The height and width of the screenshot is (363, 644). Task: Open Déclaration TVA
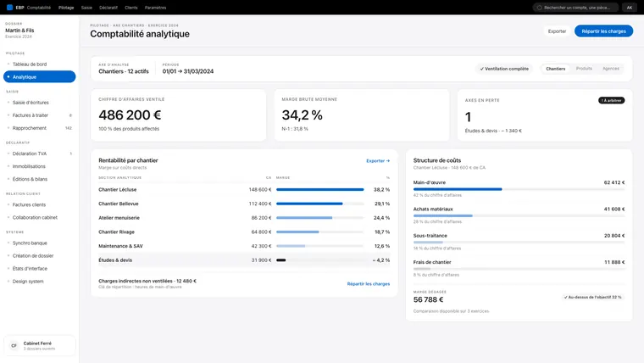click(x=40, y=154)
